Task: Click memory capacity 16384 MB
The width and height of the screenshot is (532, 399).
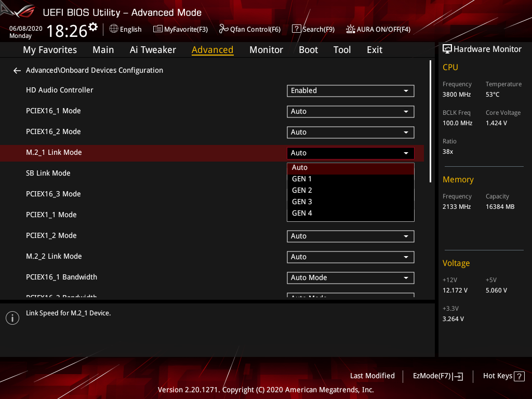Action: 500,207
